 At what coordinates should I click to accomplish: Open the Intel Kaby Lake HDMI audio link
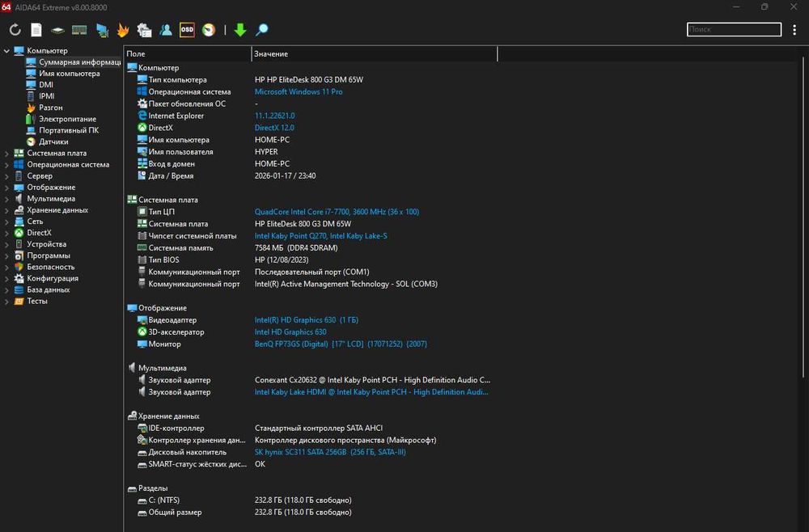pyautogui.click(x=371, y=392)
